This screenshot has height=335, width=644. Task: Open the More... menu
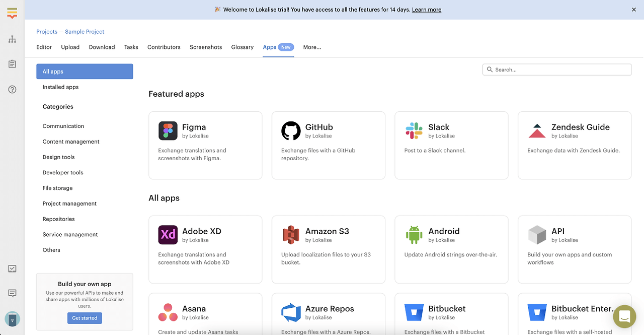(x=312, y=47)
